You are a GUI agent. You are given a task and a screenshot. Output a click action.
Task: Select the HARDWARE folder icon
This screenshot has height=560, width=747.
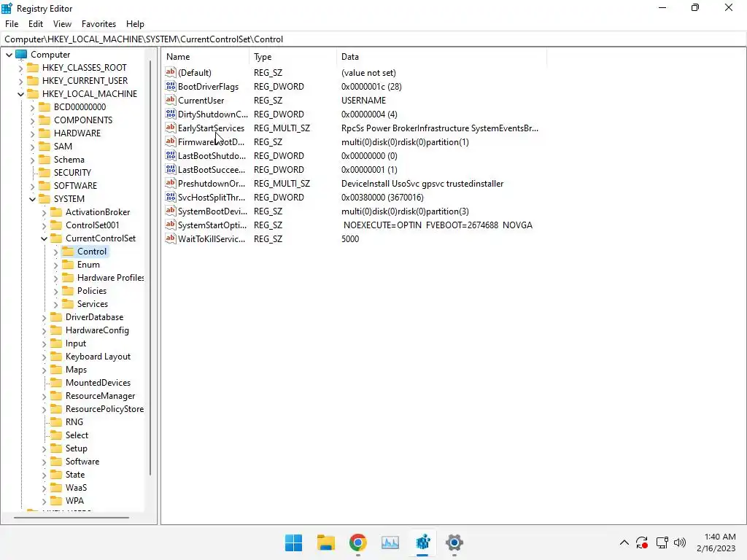[44, 133]
